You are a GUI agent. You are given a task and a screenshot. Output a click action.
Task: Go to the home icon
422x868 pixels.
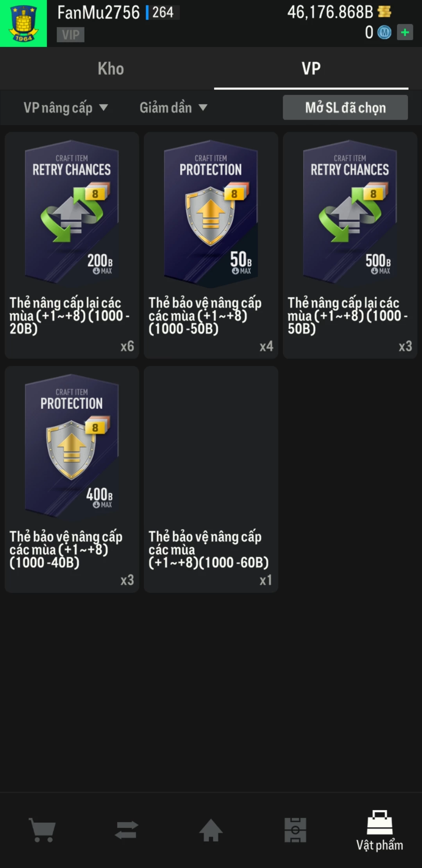click(x=211, y=830)
